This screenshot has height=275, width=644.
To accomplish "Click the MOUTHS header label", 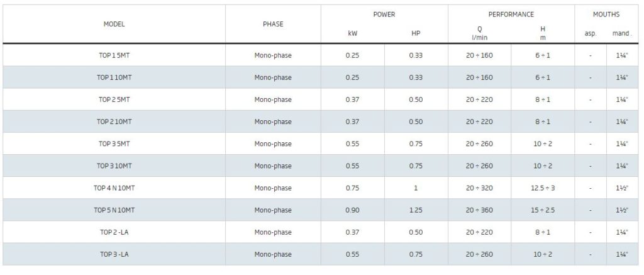I will (606, 14).
